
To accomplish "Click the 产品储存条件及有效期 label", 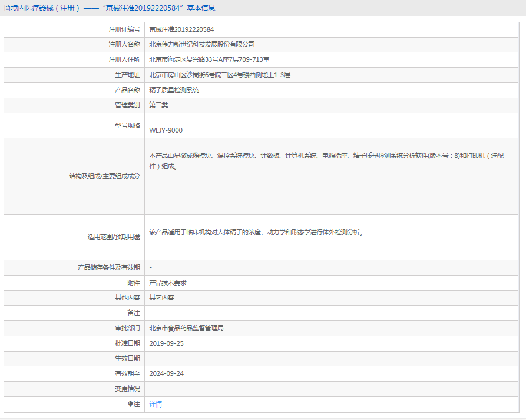I will click(109, 267).
